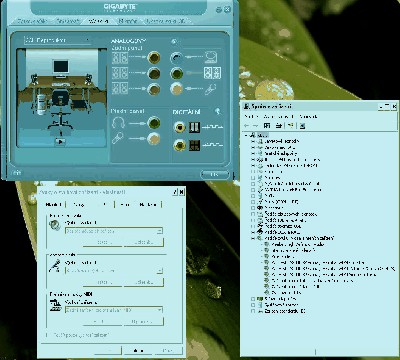Tick the checkbox at the bottom of the sound properties dialog
The height and width of the screenshot is (360, 400).
tap(48, 335)
